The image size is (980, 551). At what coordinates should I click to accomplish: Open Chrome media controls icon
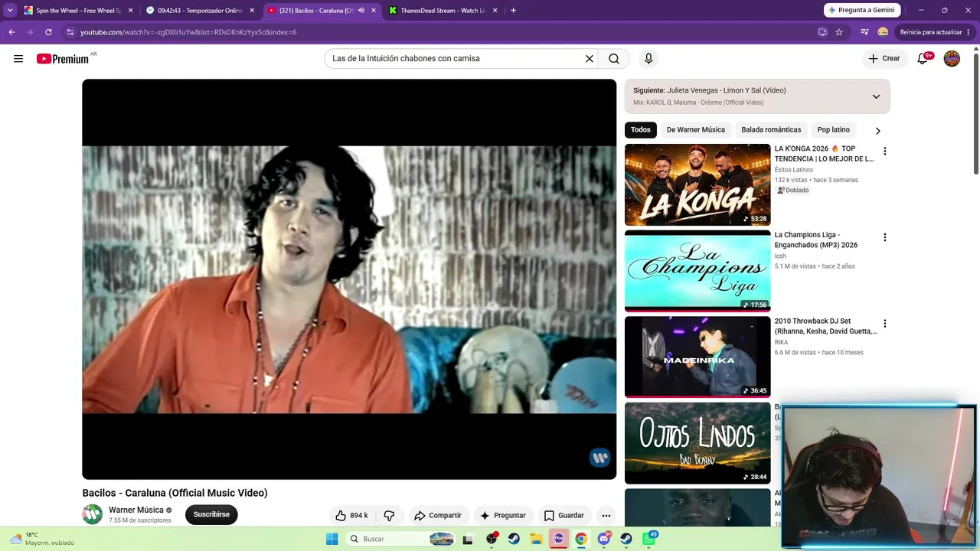click(x=864, y=32)
